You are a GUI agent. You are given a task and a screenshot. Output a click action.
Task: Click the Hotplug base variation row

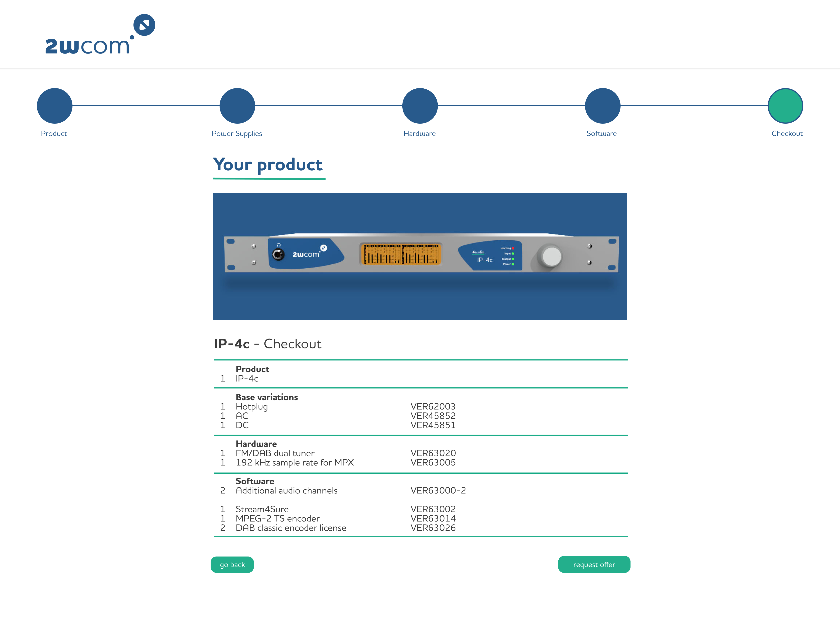tap(252, 406)
